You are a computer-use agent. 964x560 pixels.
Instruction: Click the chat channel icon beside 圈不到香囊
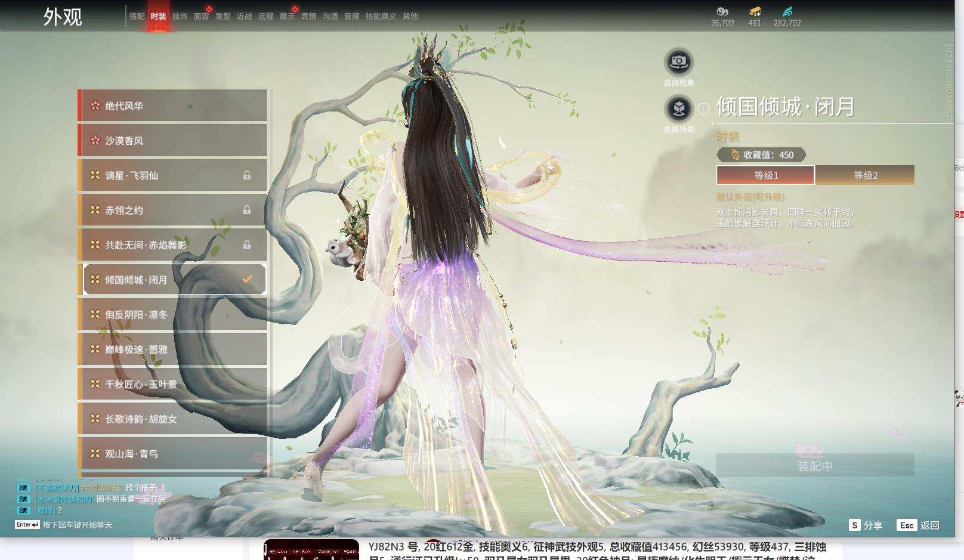click(x=23, y=499)
